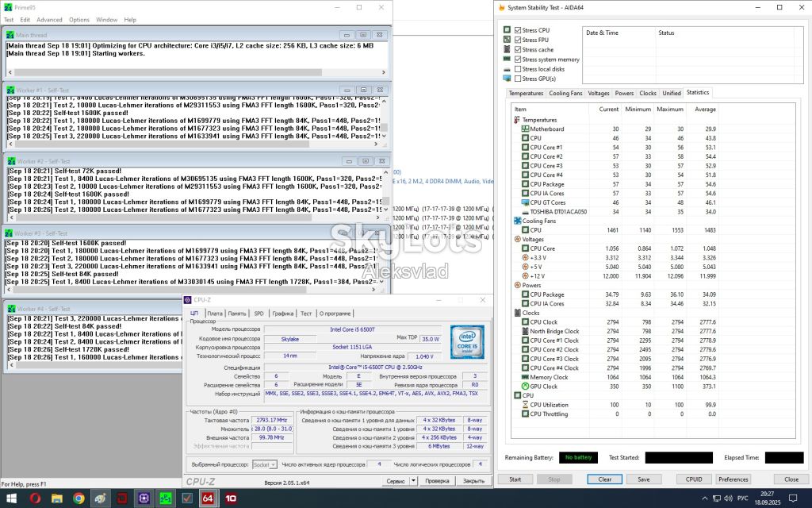Image resolution: width=812 pixels, height=508 pixels.
Task: Click the Memory Clock RAM icon
Action: (x=525, y=377)
